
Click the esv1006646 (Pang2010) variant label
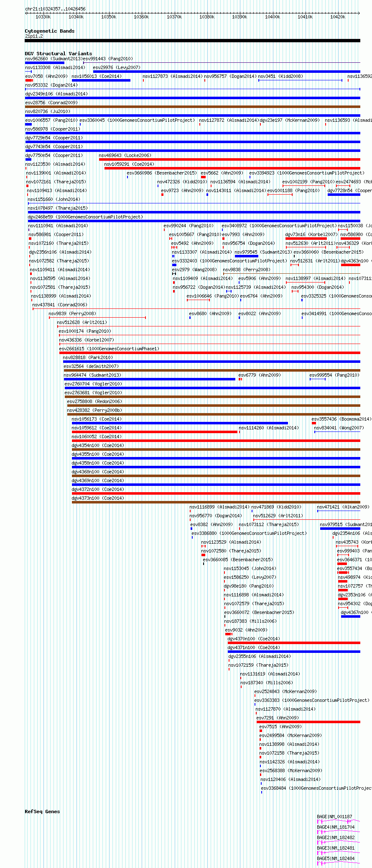(213, 296)
